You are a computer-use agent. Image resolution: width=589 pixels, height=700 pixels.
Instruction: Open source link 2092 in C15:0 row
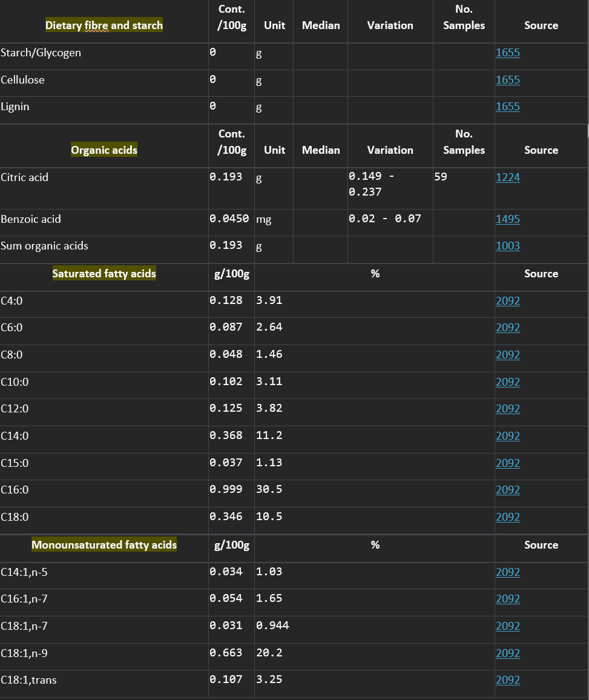point(508,463)
